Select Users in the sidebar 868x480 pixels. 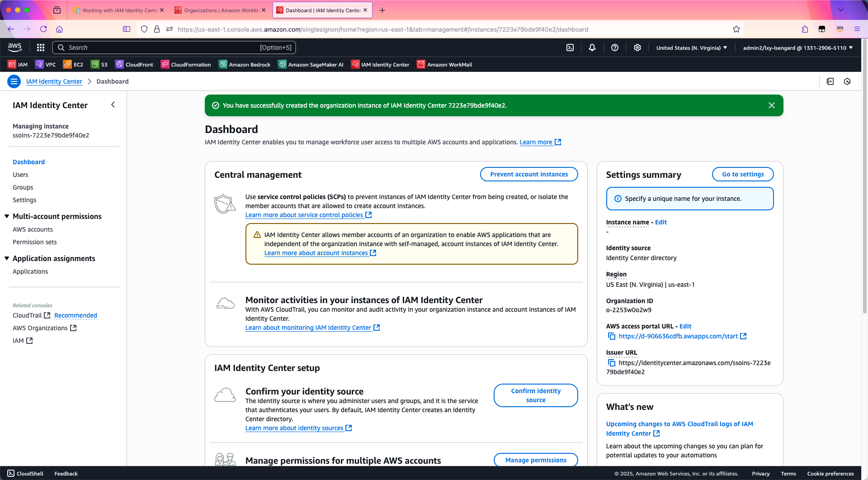(x=20, y=175)
